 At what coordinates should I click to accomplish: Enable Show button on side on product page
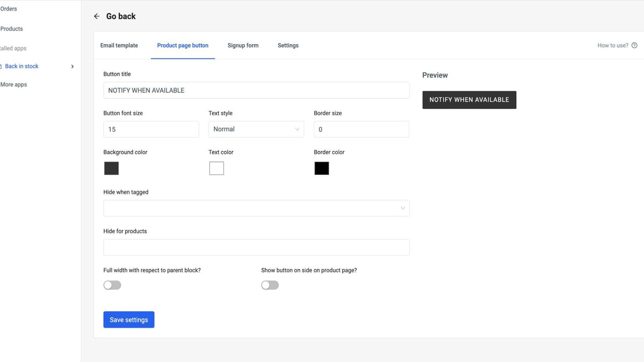270,285
